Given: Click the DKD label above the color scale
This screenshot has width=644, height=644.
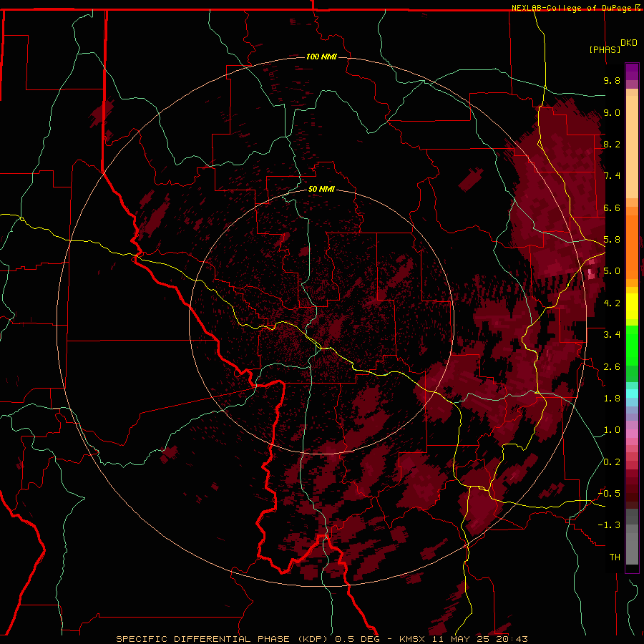Looking at the screenshot, I should tap(629, 43).
